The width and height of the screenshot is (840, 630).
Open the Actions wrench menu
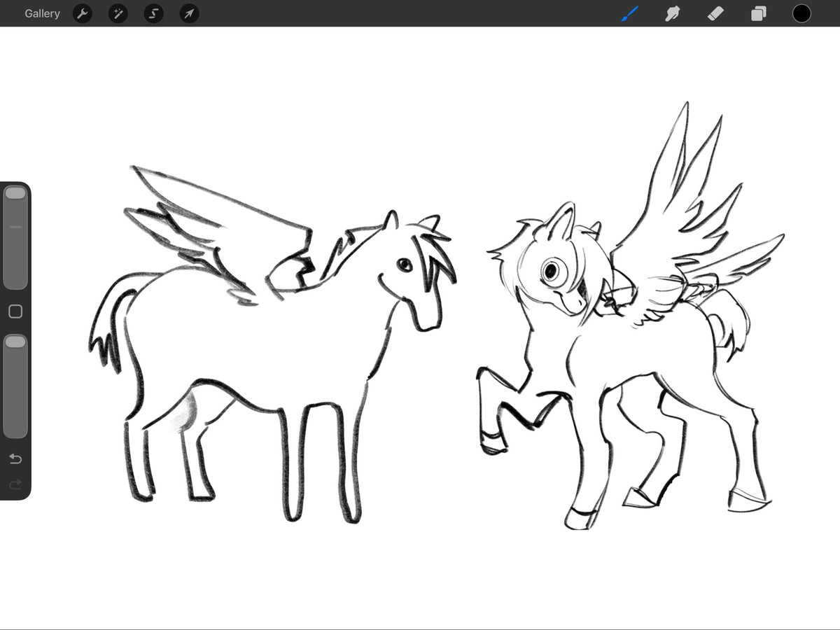point(83,13)
